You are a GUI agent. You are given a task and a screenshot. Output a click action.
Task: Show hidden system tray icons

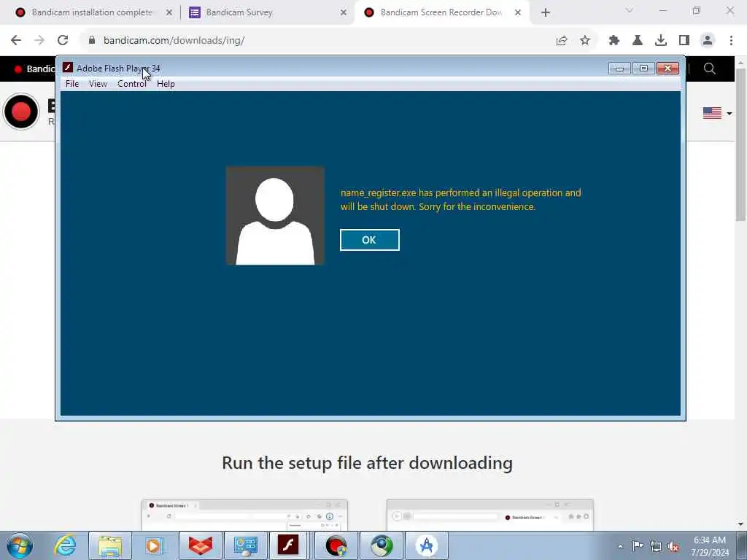click(x=620, y=546)
